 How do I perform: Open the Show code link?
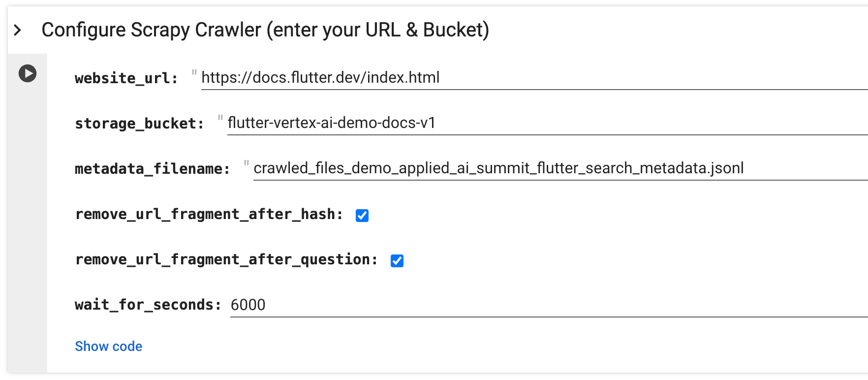coord(108,347)
